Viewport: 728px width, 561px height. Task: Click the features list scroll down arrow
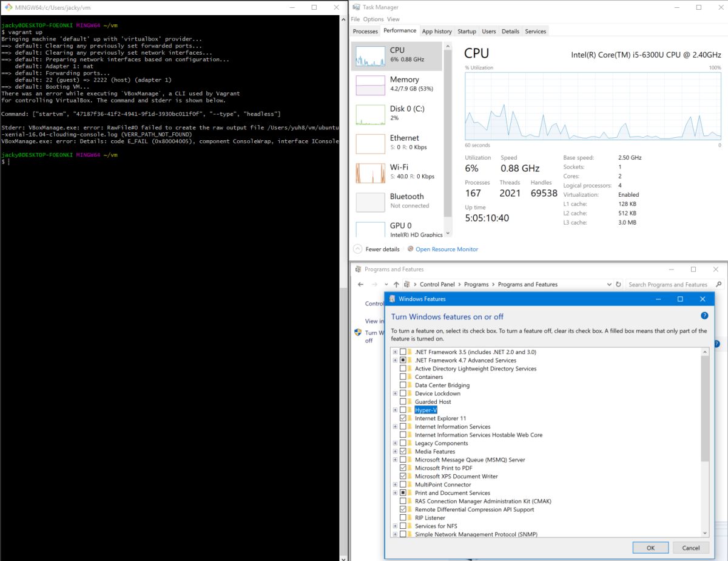tap(704, 533)
